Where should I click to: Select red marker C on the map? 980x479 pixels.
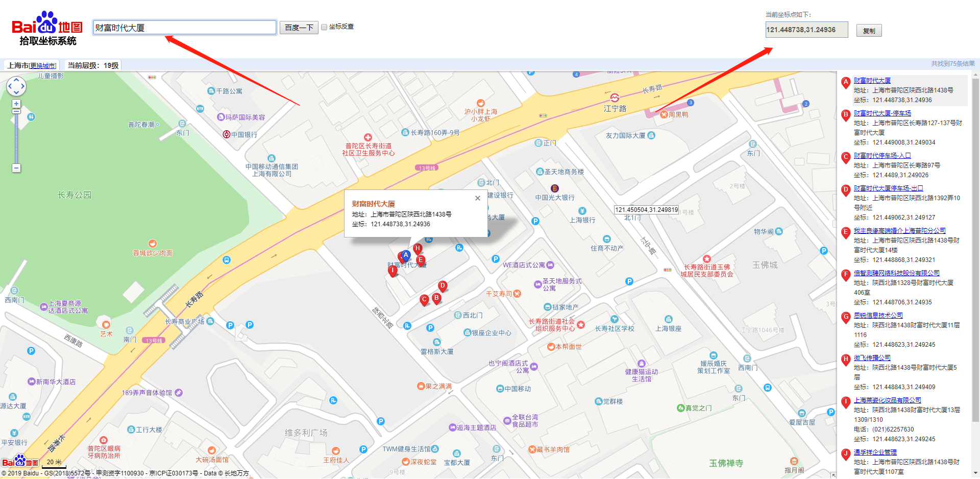[424, 300]
